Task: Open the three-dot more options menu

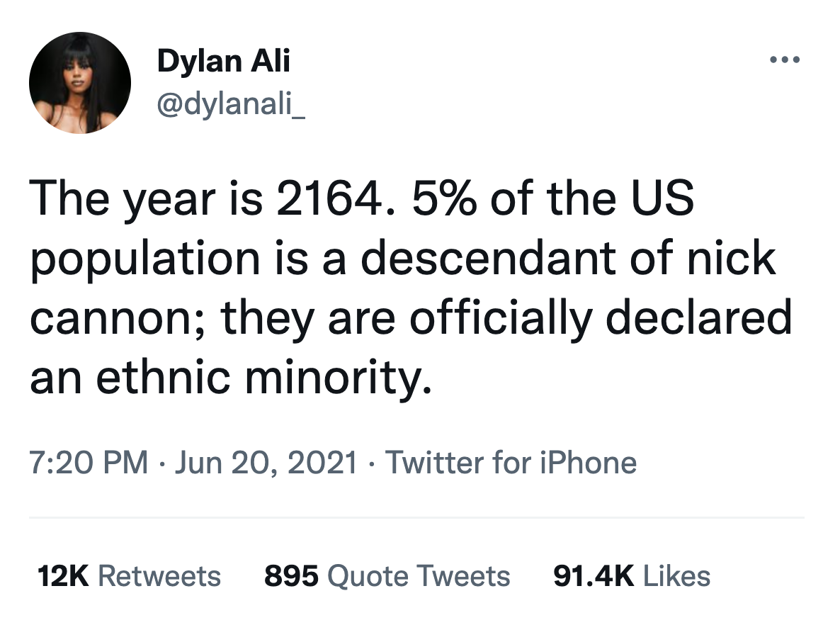Action: pyautogui.click(x=785, y=60)
